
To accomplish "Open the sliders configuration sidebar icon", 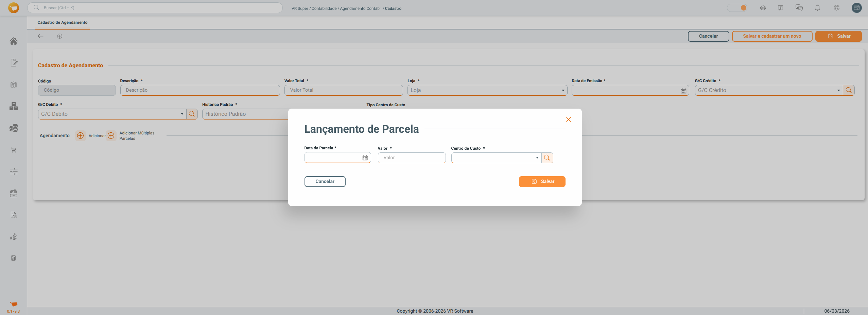I will [x=14, y=172].
